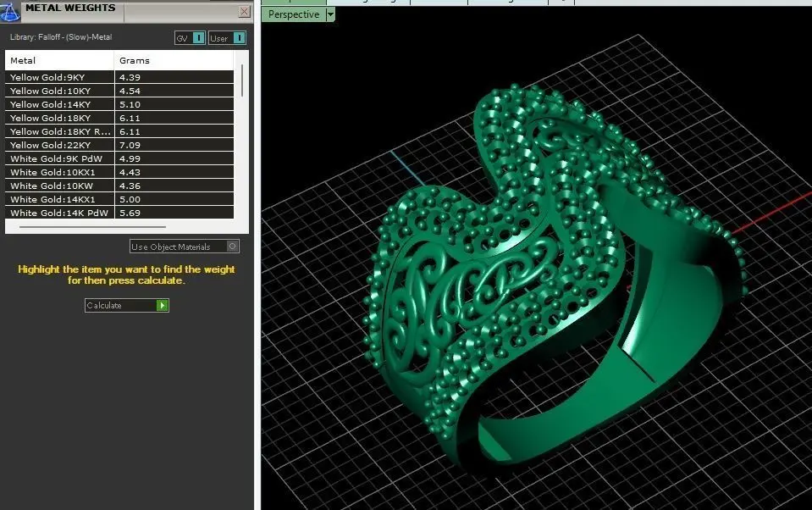Select the Yellow Gold:14KY row
812x510 pixels.
tap(119, 104)
